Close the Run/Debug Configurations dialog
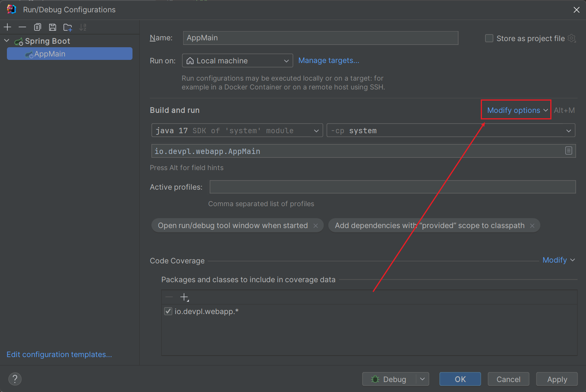The image size is (586, 392). tap(576, 10)
